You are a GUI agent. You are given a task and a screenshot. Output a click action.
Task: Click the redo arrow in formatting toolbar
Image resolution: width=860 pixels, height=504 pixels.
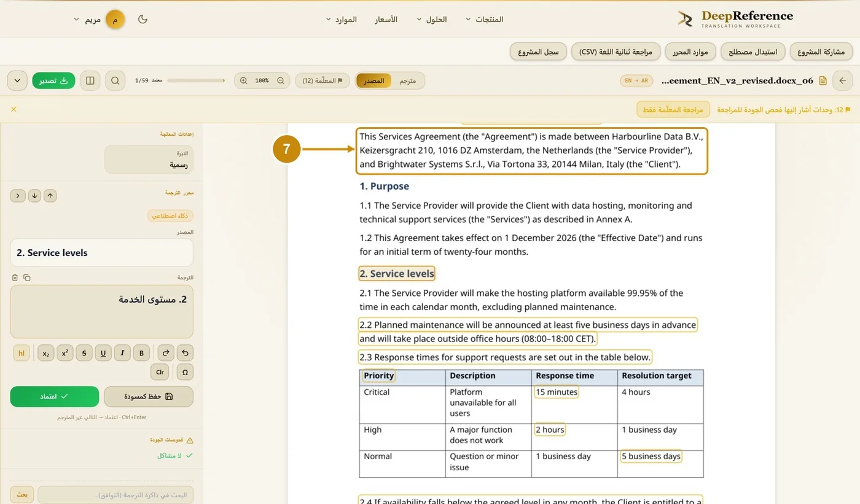click(x=166, y=353)
